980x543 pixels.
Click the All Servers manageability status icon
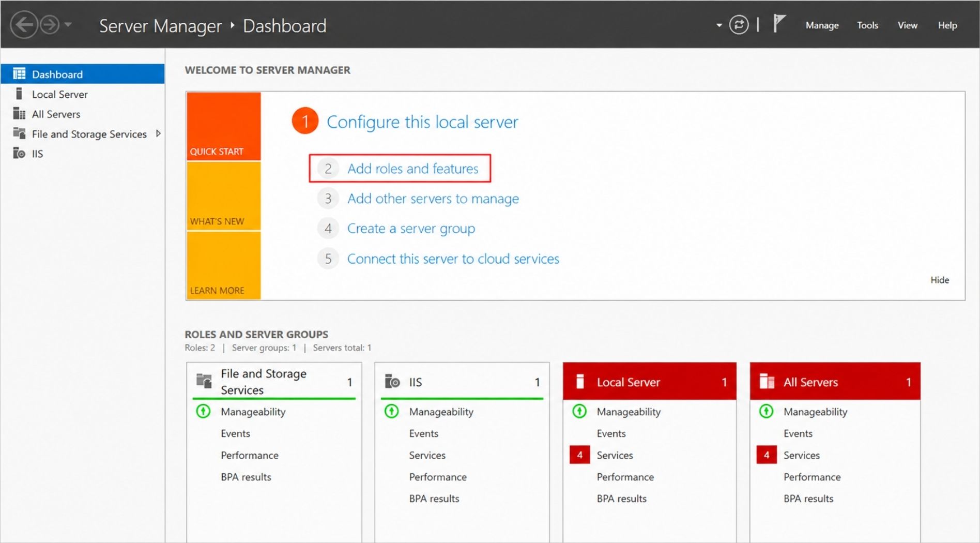(x=766, y=411)
